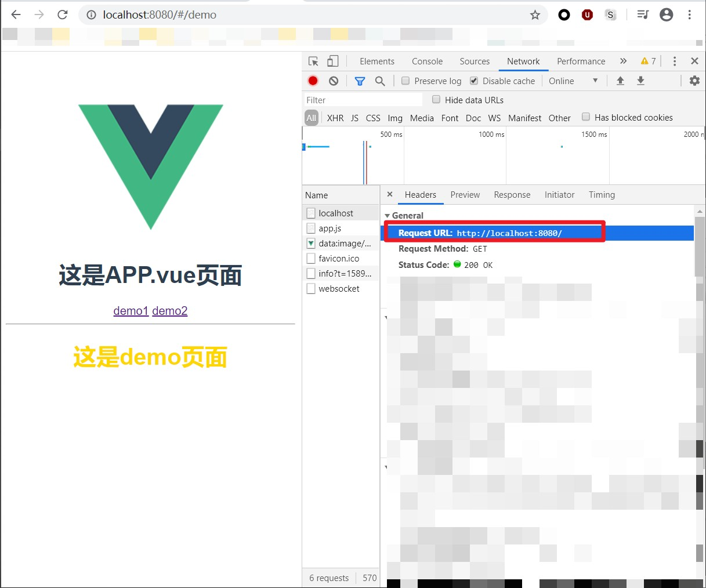Switch to the Performance tab
The image size is (706, 588).
tap(581, 61)
